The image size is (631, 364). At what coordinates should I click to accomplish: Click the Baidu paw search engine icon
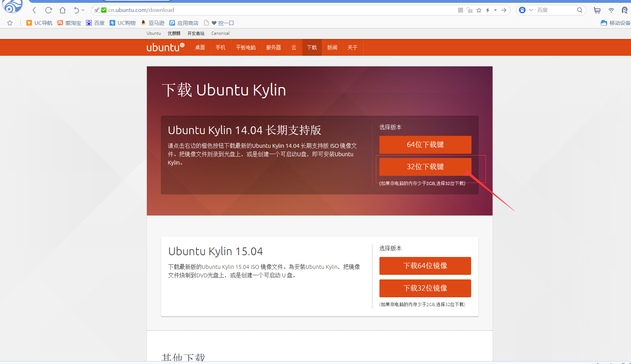522,10
